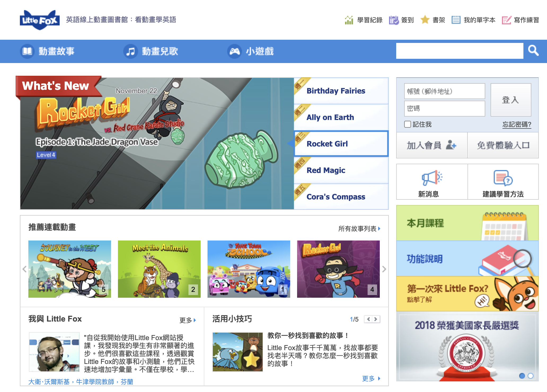Toggle the 記住我 checkbox
Screen dimensions: 547x392
click(408, 124)
